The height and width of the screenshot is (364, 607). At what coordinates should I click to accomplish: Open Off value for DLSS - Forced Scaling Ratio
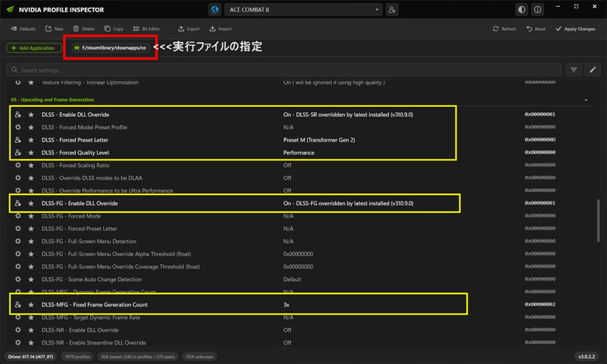coord(287,165)
